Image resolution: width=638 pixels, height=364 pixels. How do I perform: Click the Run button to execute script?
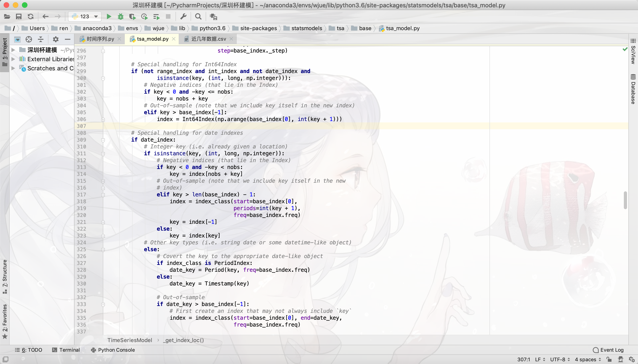108,17
